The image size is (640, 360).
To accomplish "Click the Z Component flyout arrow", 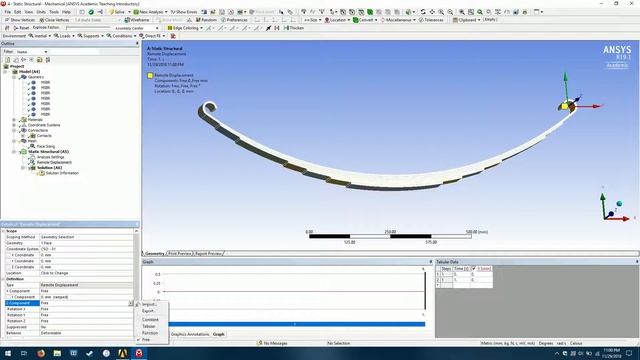I will (130, 303).
